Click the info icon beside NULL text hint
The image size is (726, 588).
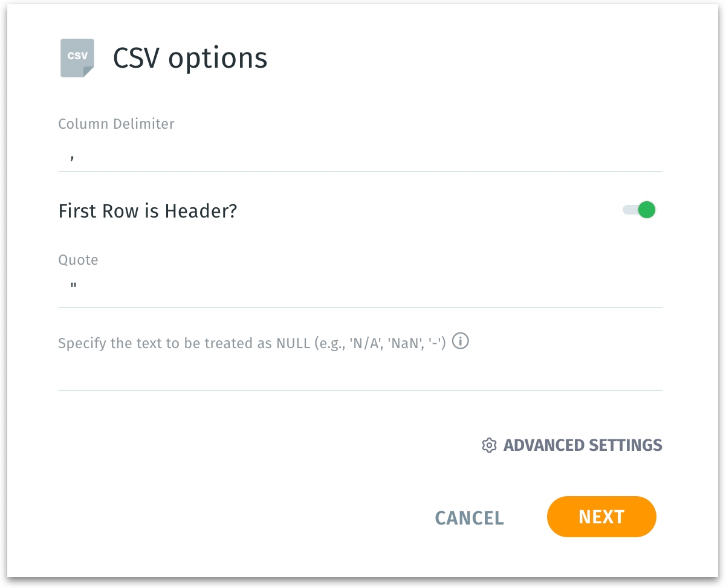coord(461,341)
